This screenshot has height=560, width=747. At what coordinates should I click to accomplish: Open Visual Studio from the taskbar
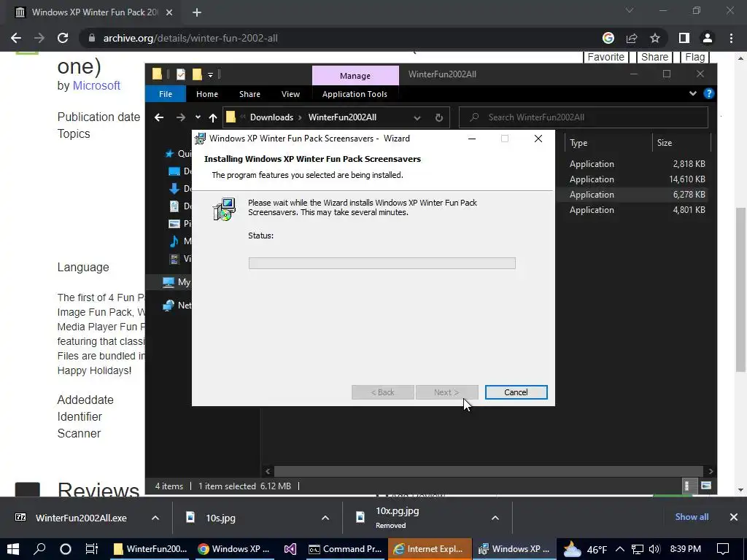coord(290,549)
